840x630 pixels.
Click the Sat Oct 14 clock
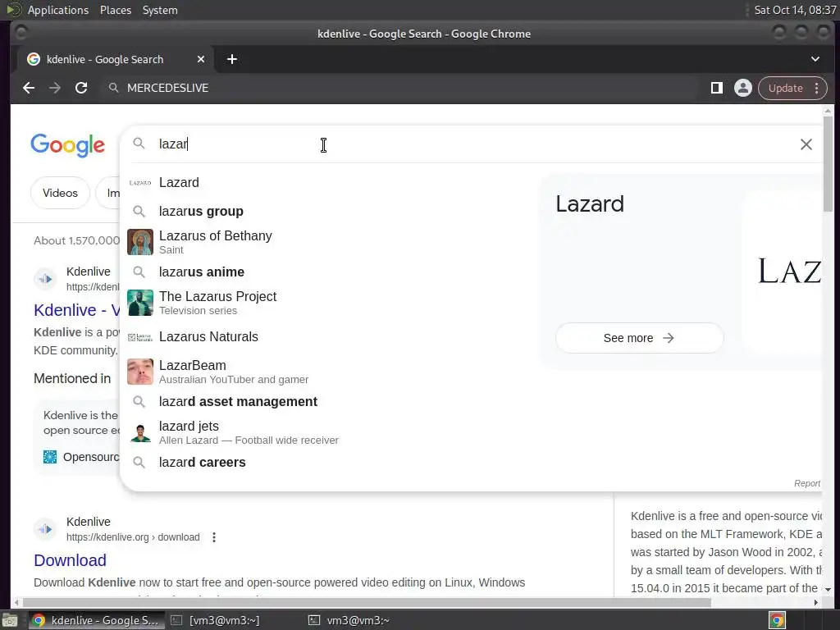coord(795,10)
